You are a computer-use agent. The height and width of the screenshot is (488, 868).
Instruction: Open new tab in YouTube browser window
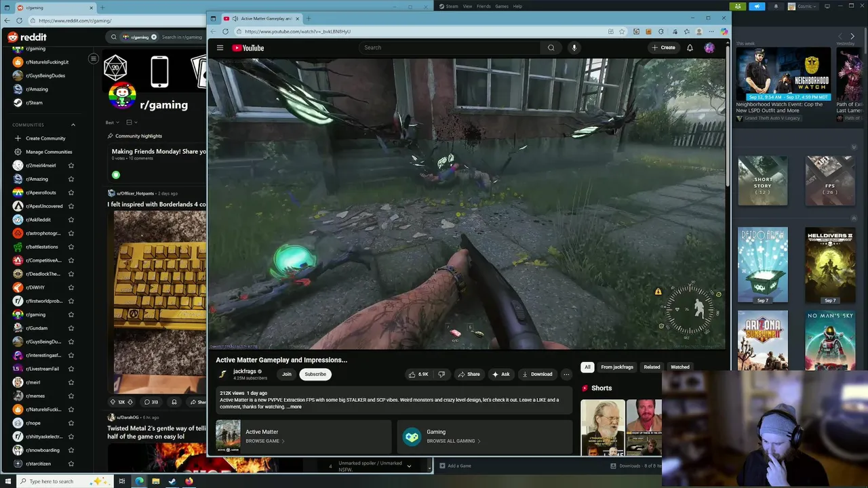pyautogui.click(x=308, y=18)
